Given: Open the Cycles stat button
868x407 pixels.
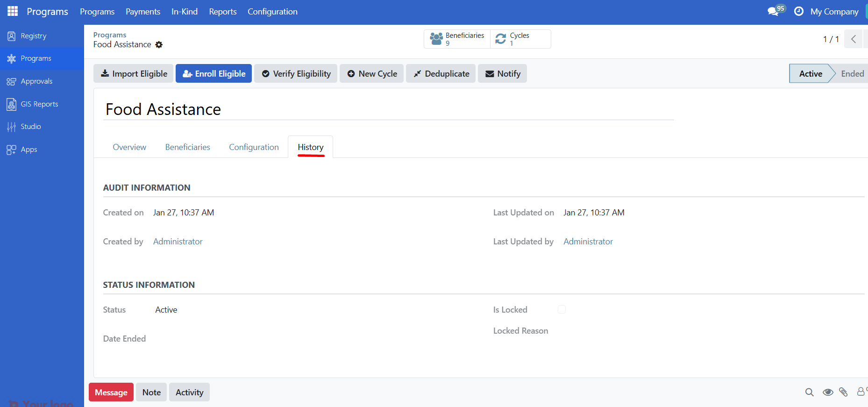Looking at the screenshot, I should pyautogui.click(x=520, y=39).
